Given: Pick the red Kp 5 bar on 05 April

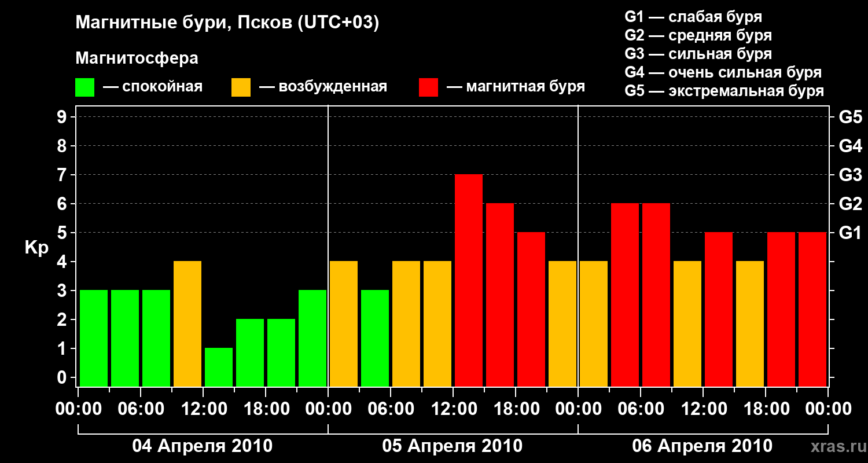Looking at the screenshot, I should click(x=531, y=309).
